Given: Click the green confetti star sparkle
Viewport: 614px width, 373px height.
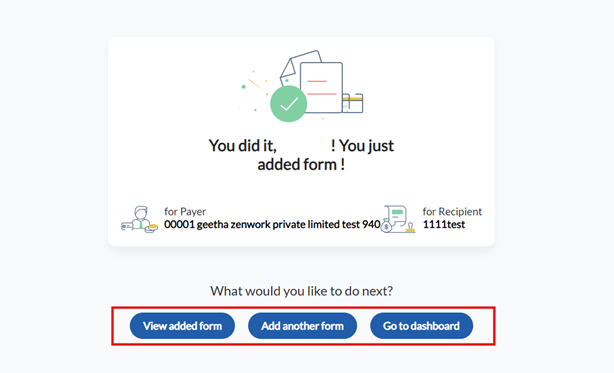Looking at the screenshot, I should [x=244, y=87].
